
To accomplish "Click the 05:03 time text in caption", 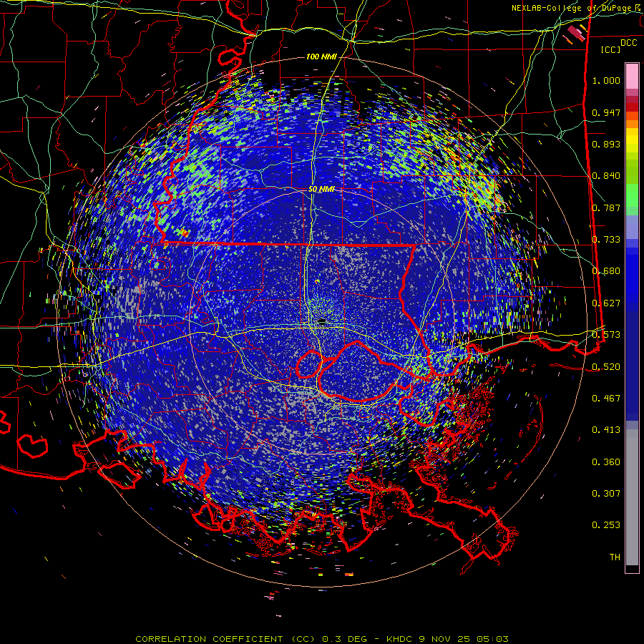I will tap(492, 639).
